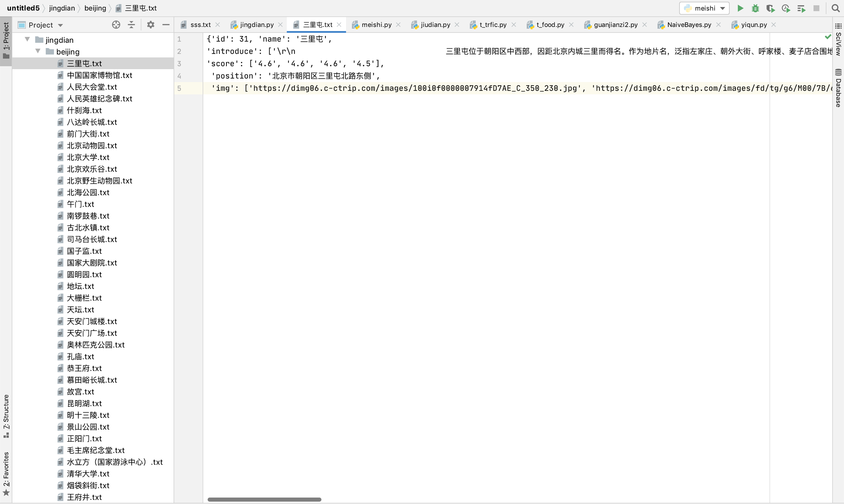Run the meishi configuration
This screenshot has width=844, height=504.
pos(740,8)
